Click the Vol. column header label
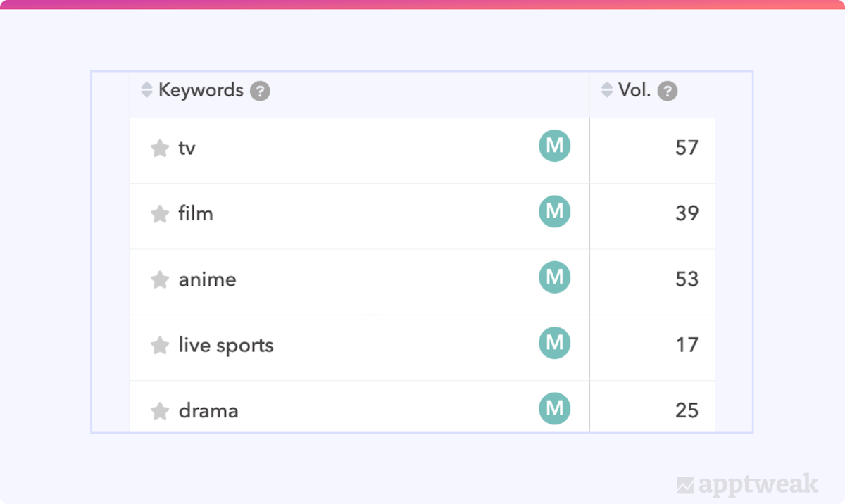The image size is (845, 504). tap(634, 90)
